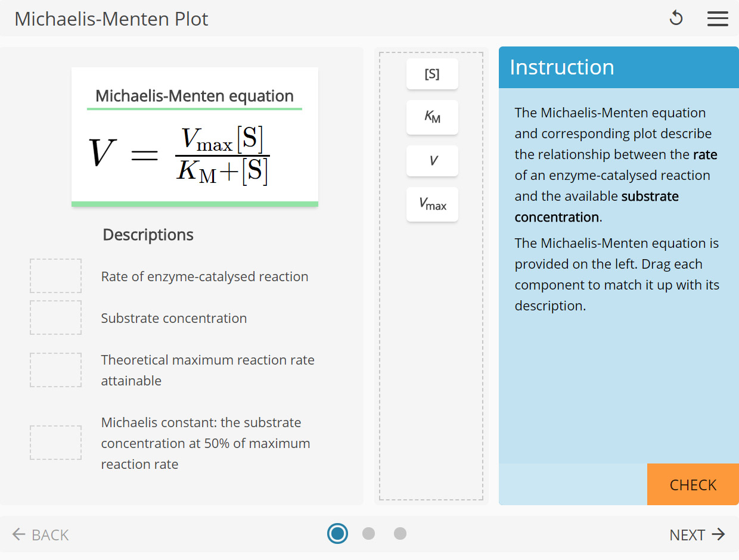This screenshot has width=739, height=560.
Task: Select the V draggable tile
Action: pyautogui.click(x=432, y=161)
